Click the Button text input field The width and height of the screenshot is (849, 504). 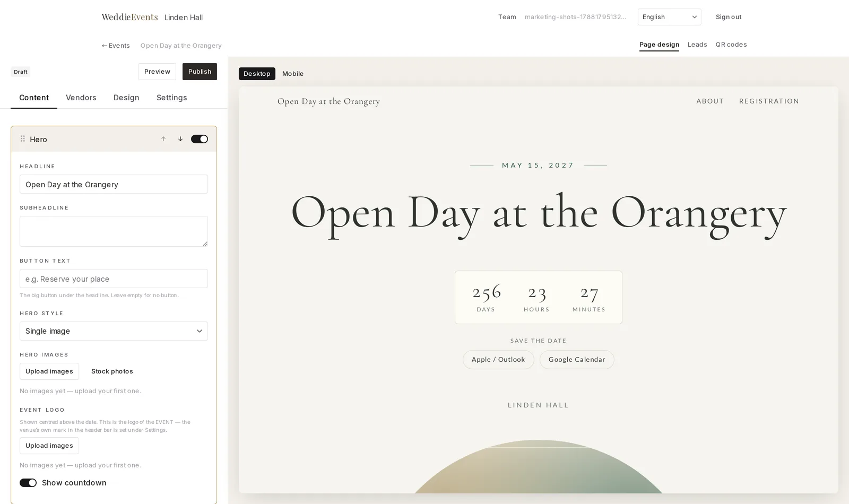[x=114, y=279]
